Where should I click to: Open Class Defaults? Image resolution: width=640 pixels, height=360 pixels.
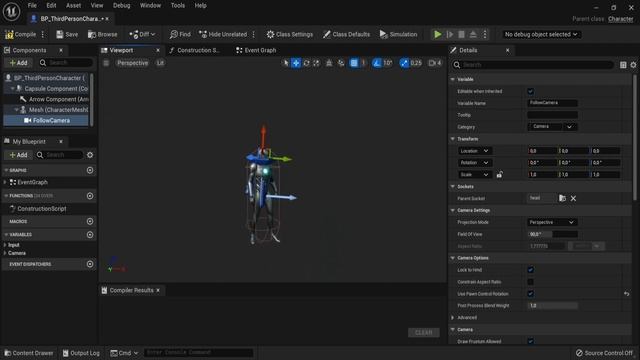tap(346, 35)
